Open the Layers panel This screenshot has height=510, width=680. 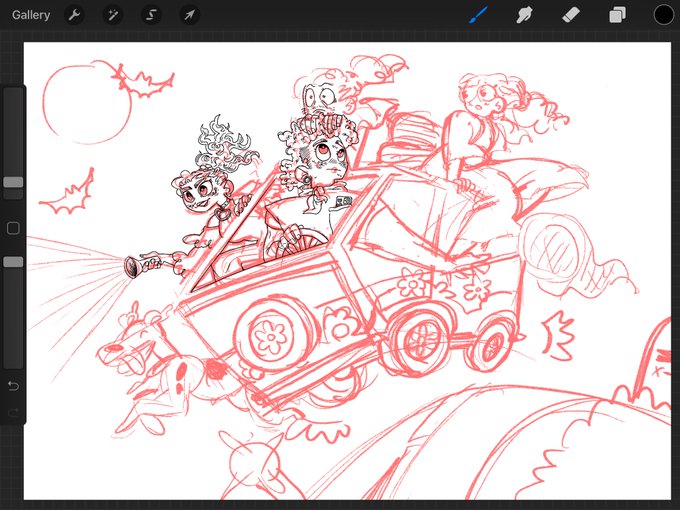coord(617,15)
